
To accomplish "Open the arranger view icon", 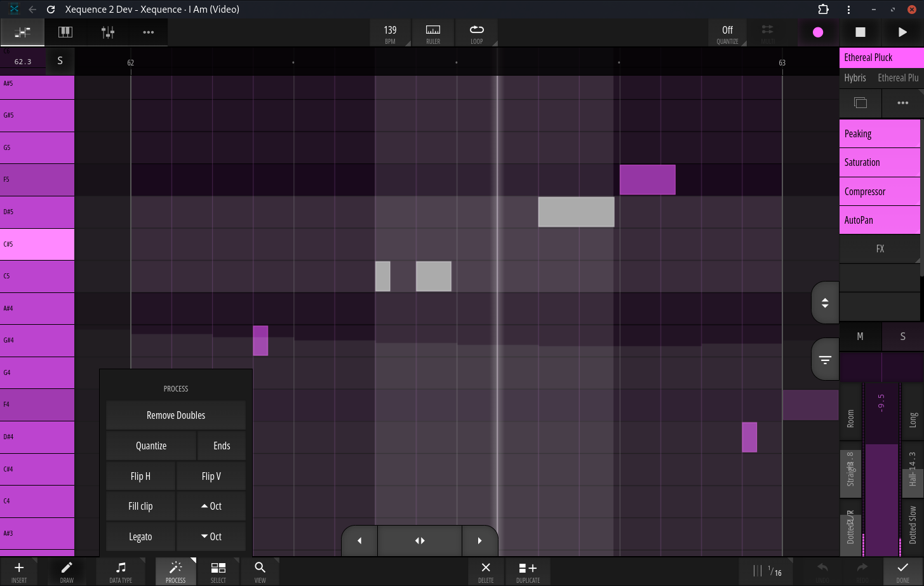I will pyautogui.click(x=22, y=32).
